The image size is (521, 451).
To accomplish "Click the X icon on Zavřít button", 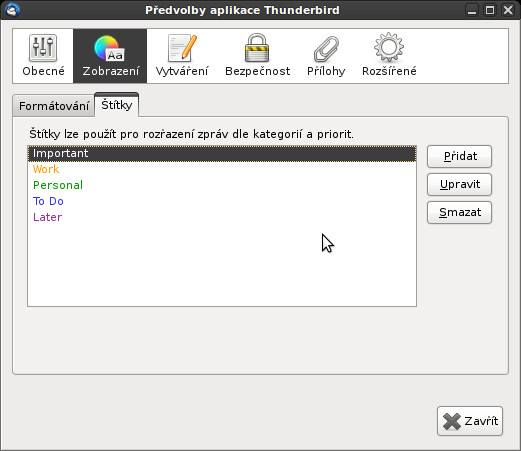I will [x=452, y=422].
